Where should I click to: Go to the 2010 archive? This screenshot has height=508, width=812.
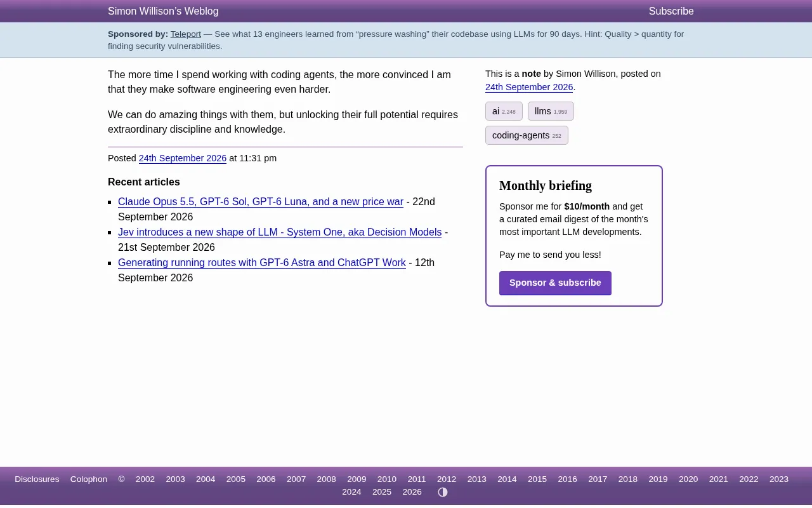point(387,479)
